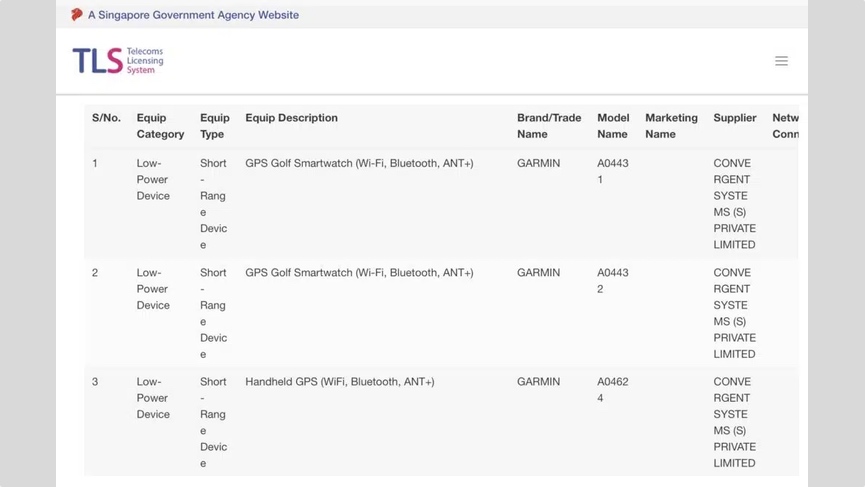Click the Brand/Trade Name column header
The image size is (865, 487).
[549, 126]
